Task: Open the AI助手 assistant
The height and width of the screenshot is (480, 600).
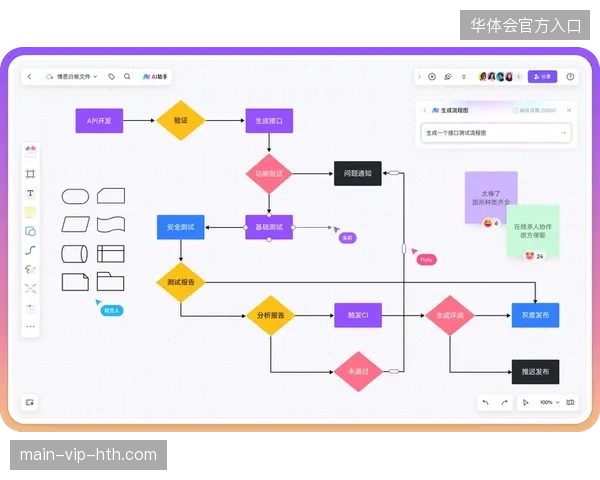Action: point(155,77)
